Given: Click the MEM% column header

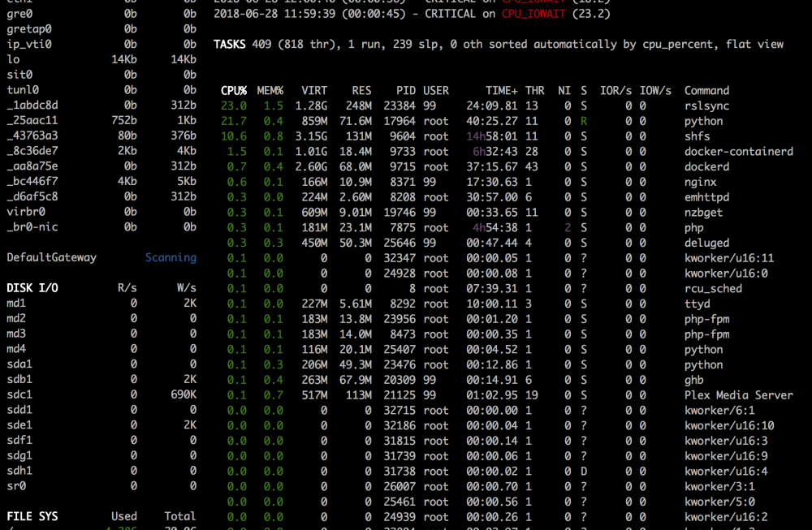Looking at the screenshot, I should pyautogui.click(x=270, y=91).
